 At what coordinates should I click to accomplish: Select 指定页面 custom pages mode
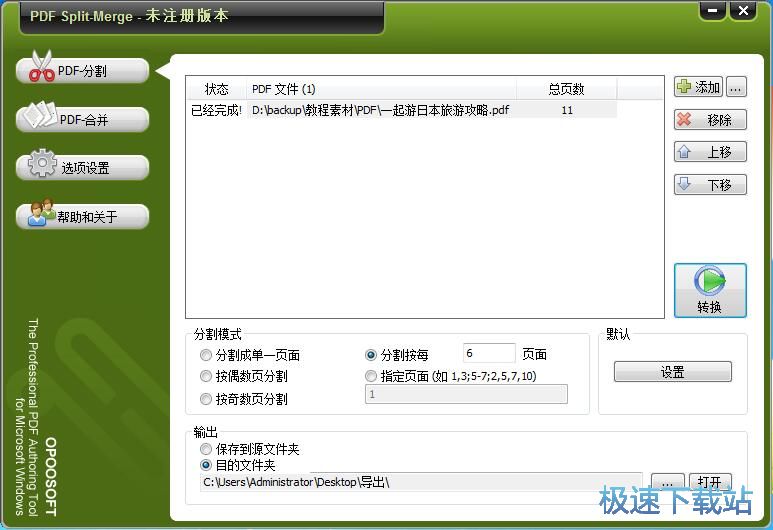click(x=451, y=376)
